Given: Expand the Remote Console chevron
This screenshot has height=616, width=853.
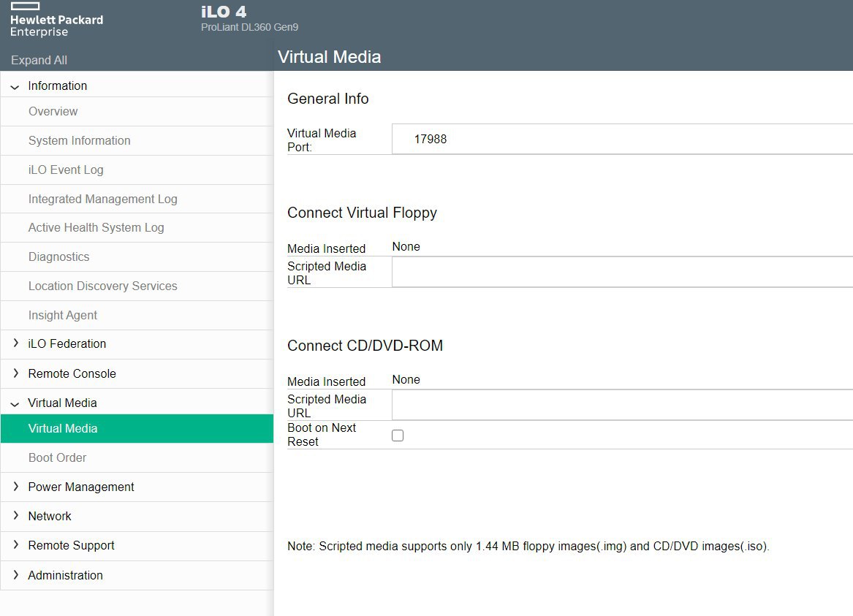Looking at the screenshot, I should tap(15, 373).
